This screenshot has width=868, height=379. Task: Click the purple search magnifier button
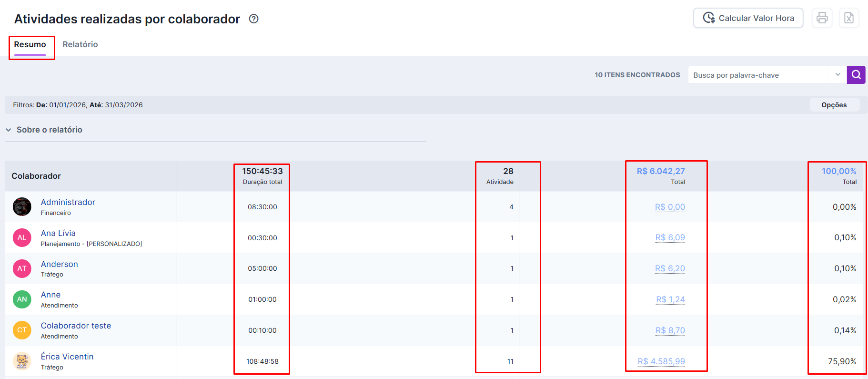click(856, 75)
